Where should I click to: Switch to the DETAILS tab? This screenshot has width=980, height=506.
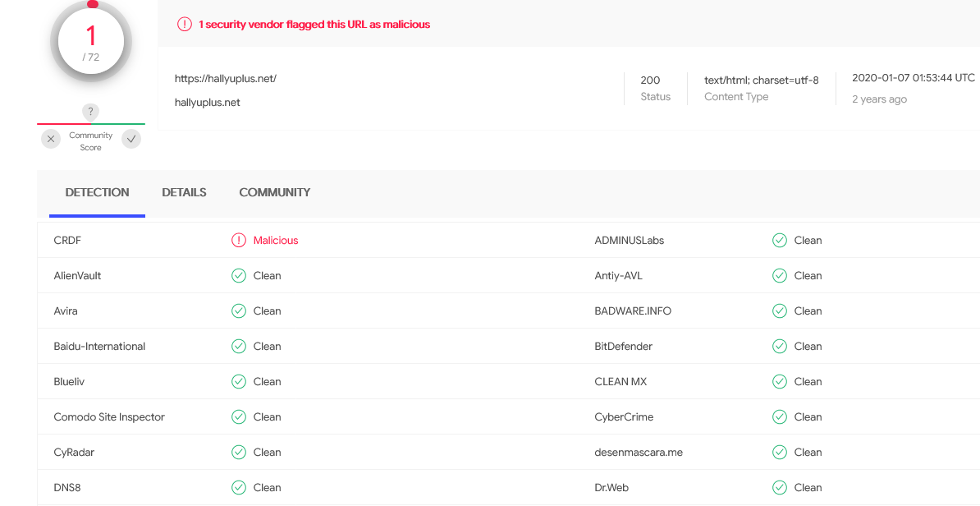coord(184,193)
